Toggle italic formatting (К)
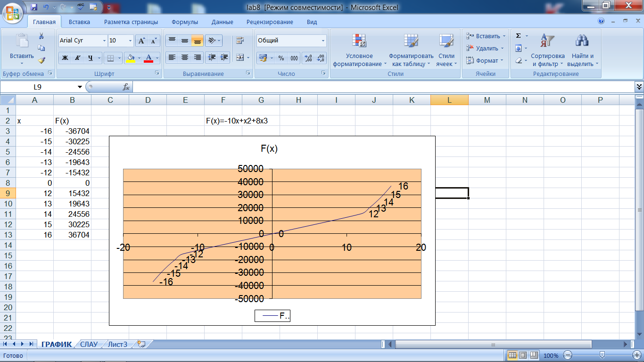644x362 pixels. (x=77, y=58)
